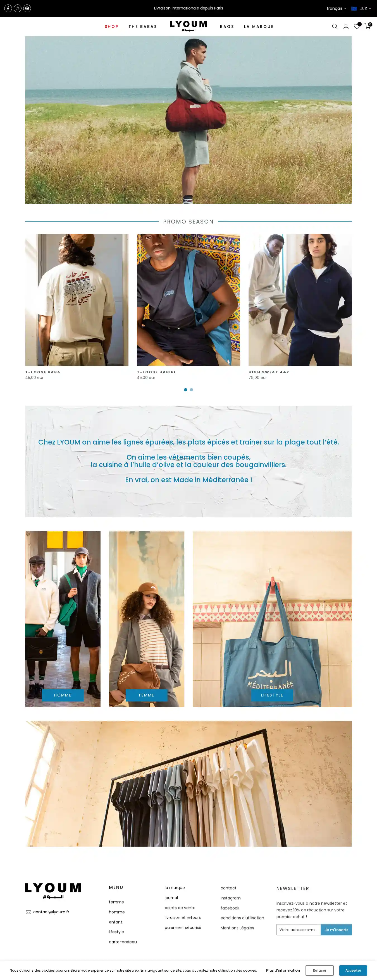The image size is (377, 980).
Task: Open the T-LOOSE HABIBI product thumbnail
Action: 188,300
